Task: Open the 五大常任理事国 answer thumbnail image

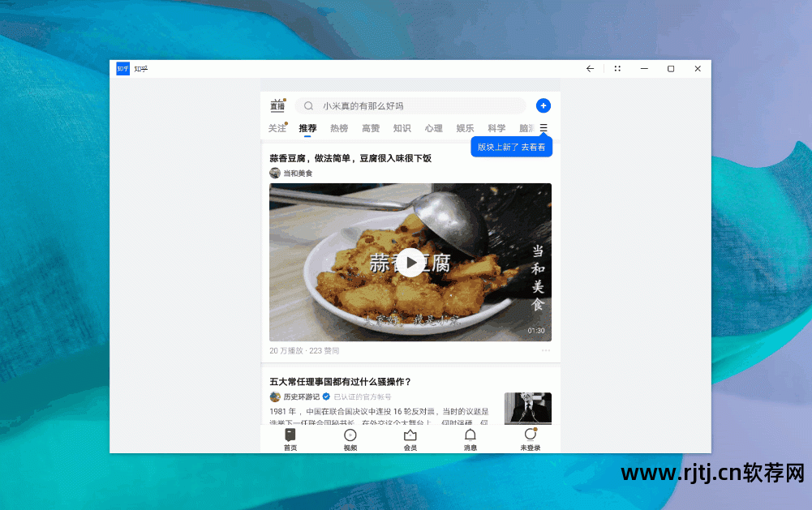Action: [528, 409]
